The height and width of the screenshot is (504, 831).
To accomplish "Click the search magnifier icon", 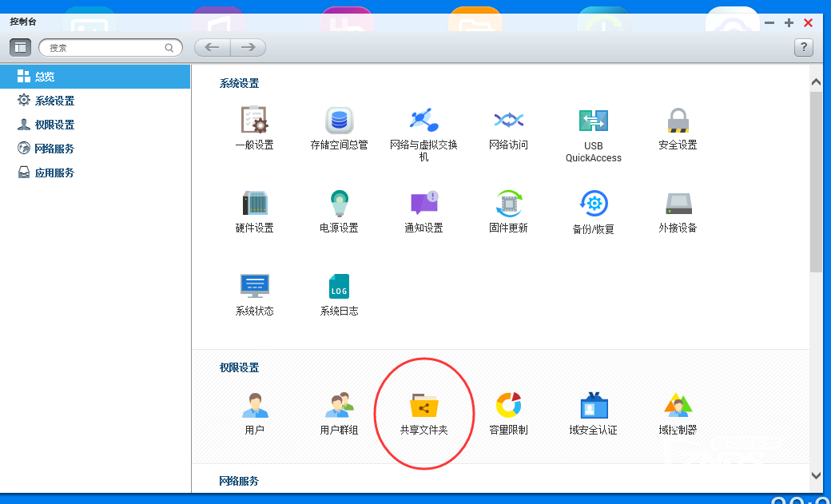I will 169,48.
